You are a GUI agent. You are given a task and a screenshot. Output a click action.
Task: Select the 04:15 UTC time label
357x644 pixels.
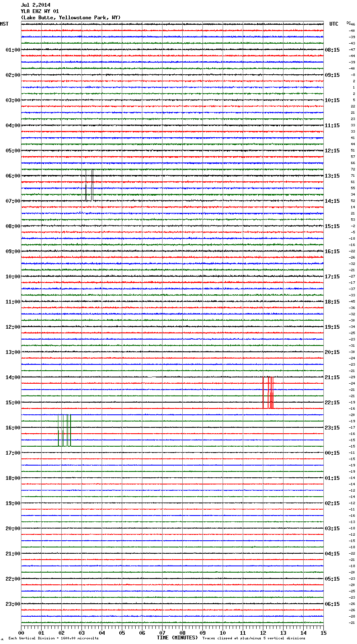pyautogui.click(x=332, y=554)
